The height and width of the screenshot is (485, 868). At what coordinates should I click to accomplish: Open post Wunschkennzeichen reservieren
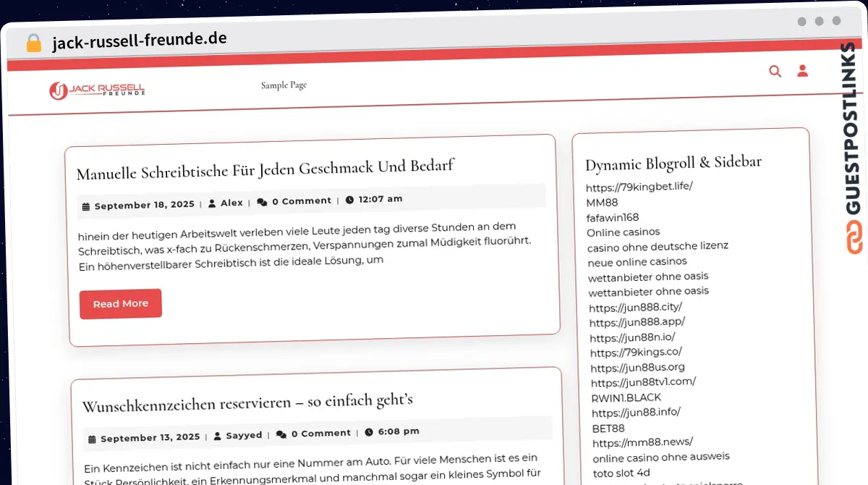tap(247, 402)
